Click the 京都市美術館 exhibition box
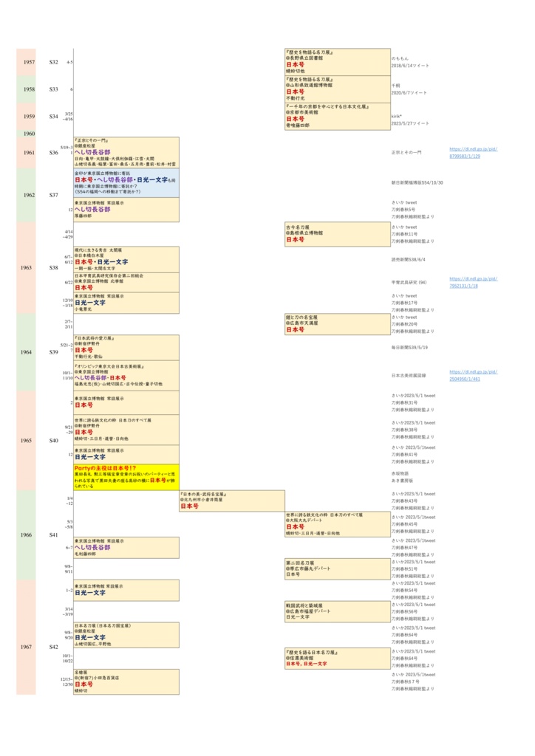The height and width of the screenshot is (756, 535). point(338,116)
